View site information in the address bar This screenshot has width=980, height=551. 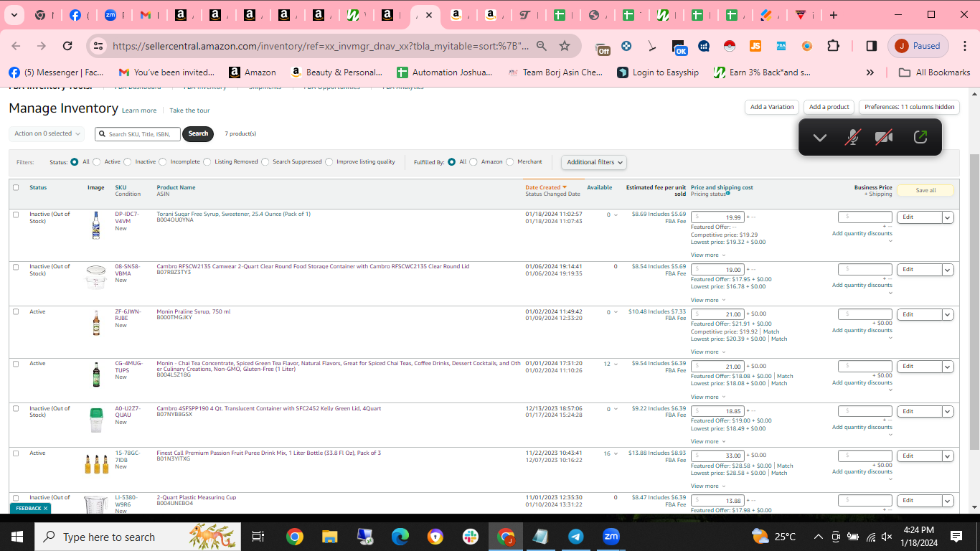pos(99,46)
